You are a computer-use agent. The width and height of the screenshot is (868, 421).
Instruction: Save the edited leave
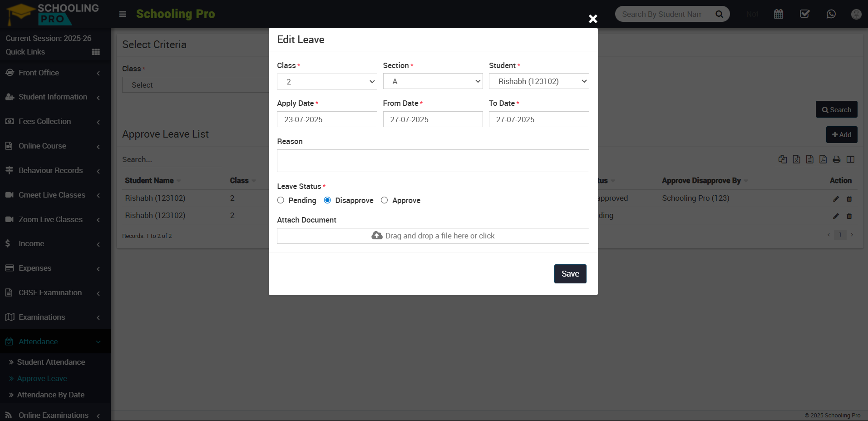coord(570,274)
